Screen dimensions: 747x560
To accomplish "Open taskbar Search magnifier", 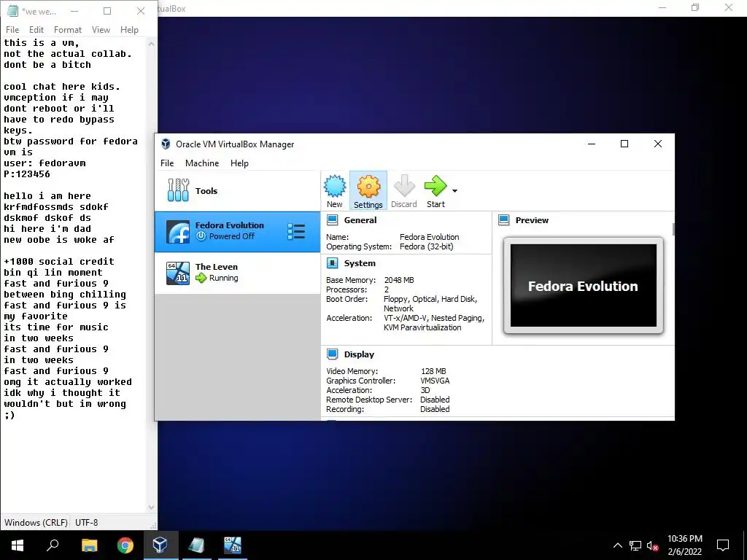I will 53,545.
